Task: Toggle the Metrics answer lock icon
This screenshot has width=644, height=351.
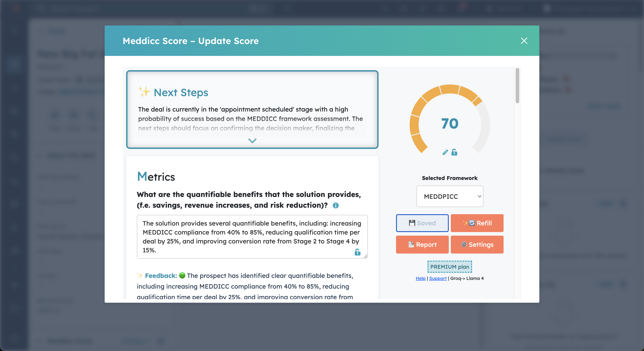Action: pyautogui.click(x=358, y=252)
